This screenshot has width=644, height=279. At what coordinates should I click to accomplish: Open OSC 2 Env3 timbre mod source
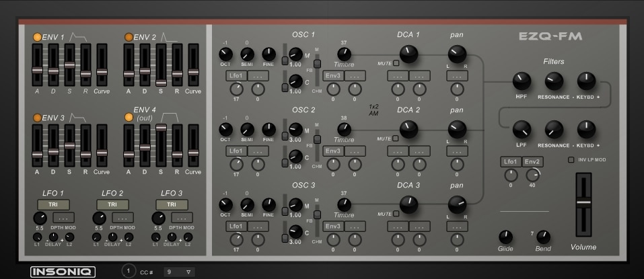333,151
